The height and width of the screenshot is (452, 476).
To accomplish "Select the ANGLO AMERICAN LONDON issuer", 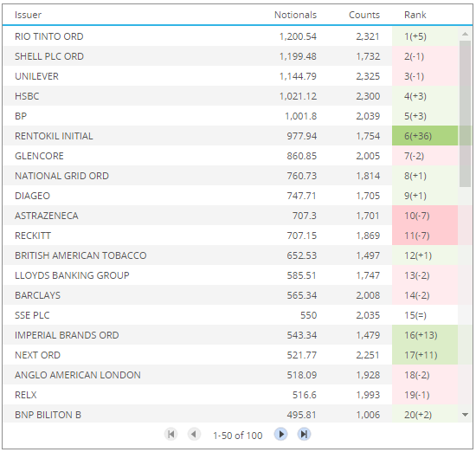I will pos(78,375).
